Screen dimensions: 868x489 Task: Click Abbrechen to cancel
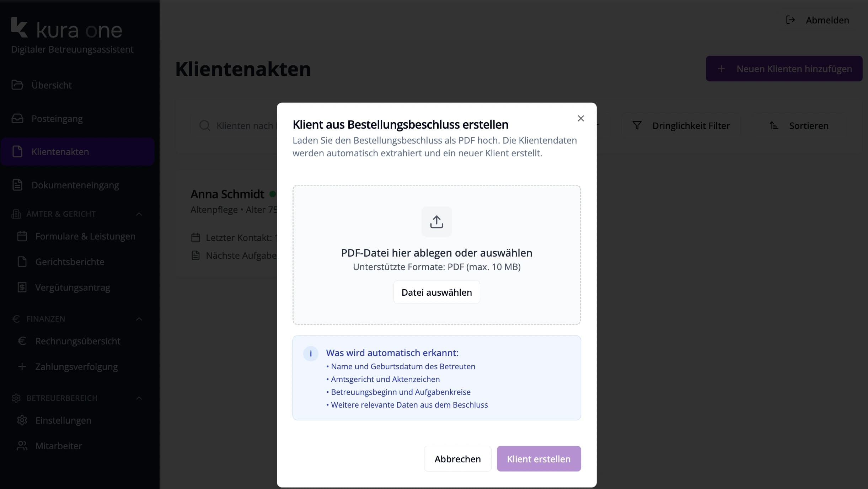pos(457,459)
